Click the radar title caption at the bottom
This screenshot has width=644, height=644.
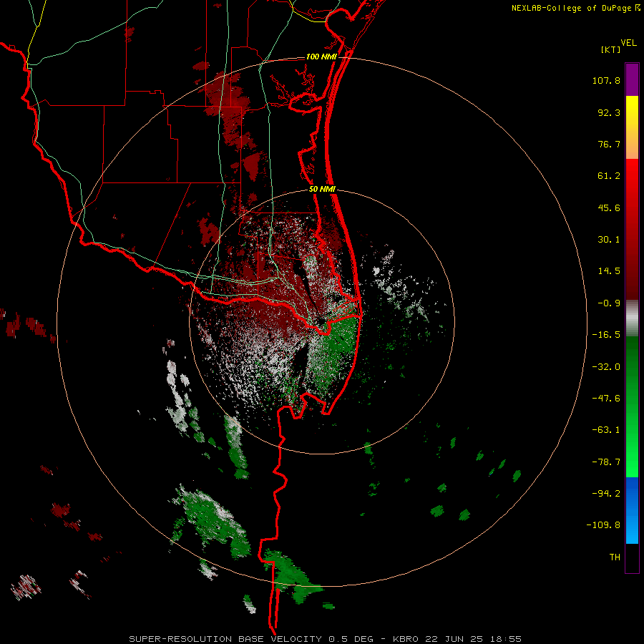click(x=326, y=639)
